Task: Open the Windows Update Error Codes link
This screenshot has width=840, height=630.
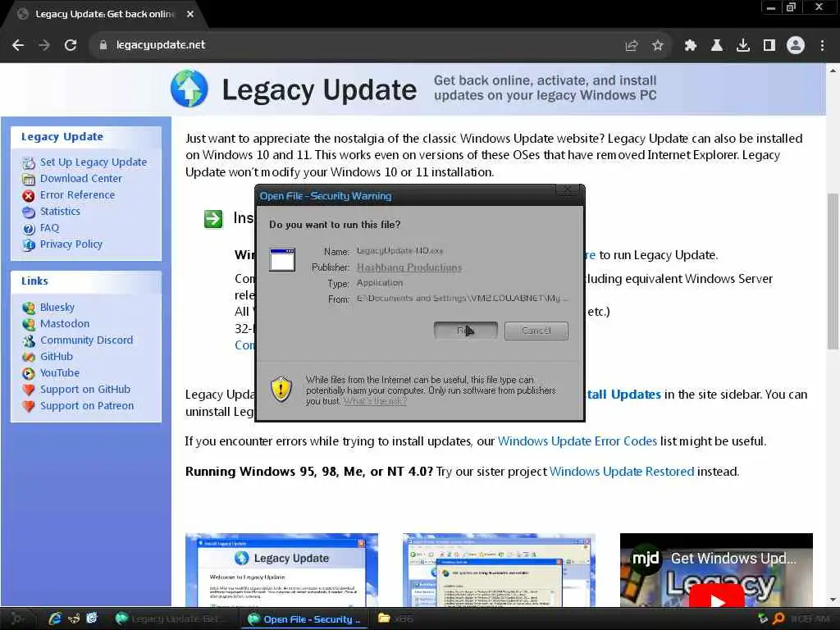Action: tap(577, 441)
